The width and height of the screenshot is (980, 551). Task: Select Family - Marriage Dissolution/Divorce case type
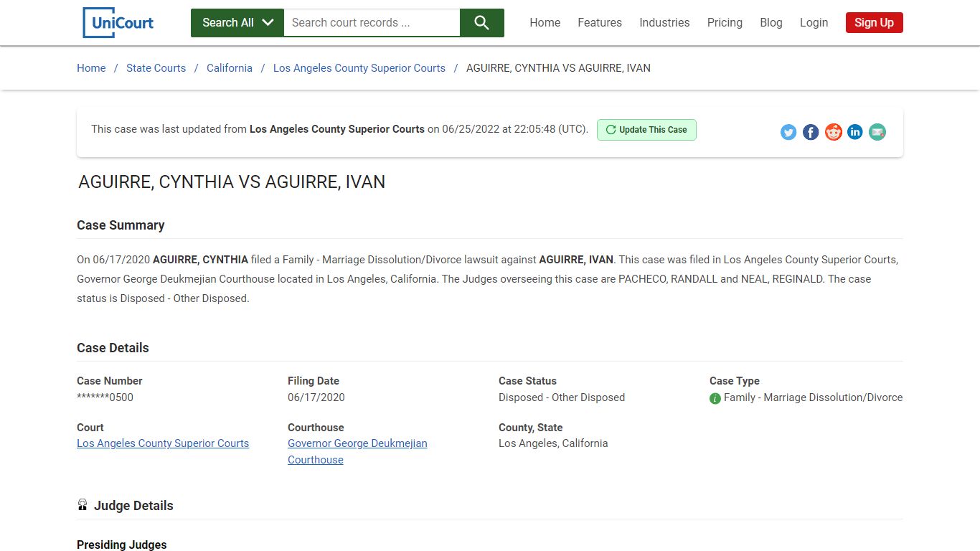tap(813, 397)
